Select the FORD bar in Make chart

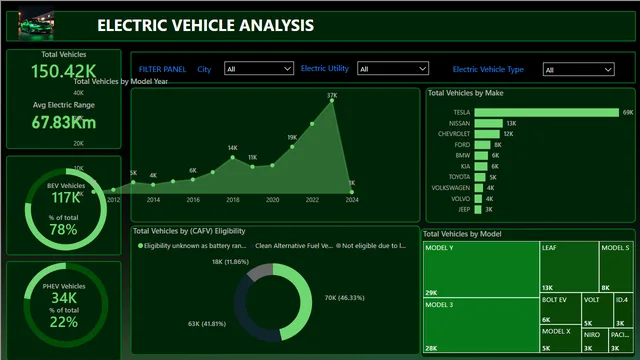482,145
